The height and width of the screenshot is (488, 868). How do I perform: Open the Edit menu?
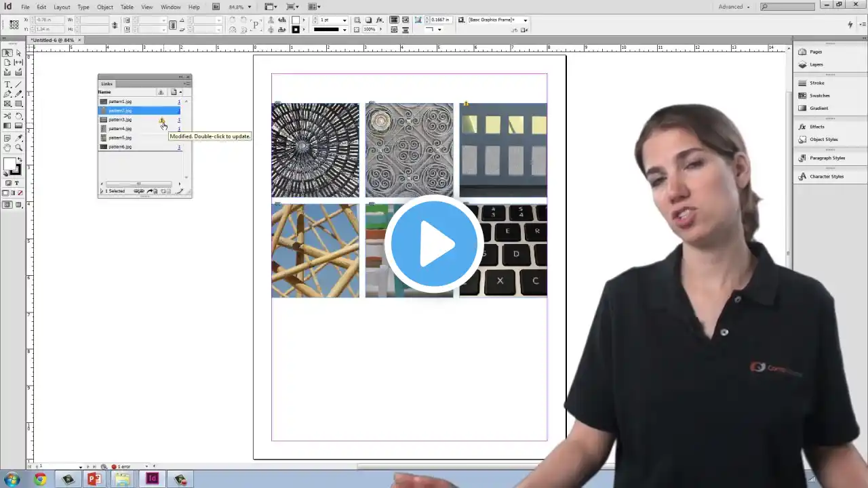point(41,7)
